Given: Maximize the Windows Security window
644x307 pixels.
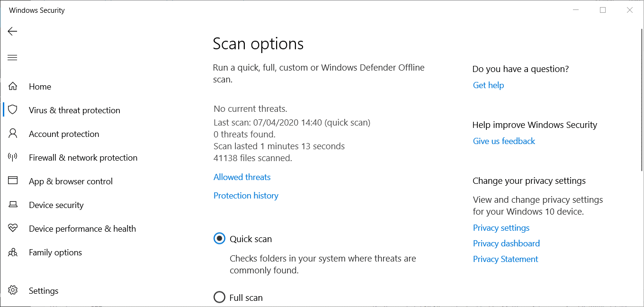Looking at the screenshot, I should coord(603,10).
